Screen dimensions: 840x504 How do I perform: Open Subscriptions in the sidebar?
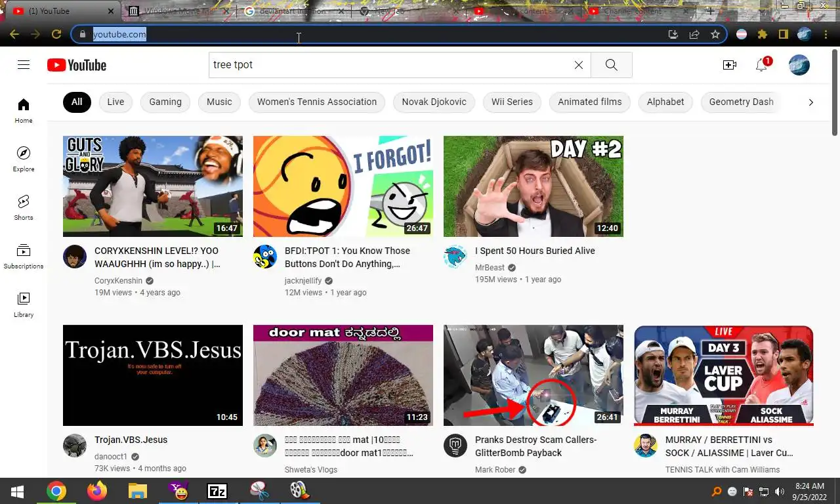click(24, 256)
